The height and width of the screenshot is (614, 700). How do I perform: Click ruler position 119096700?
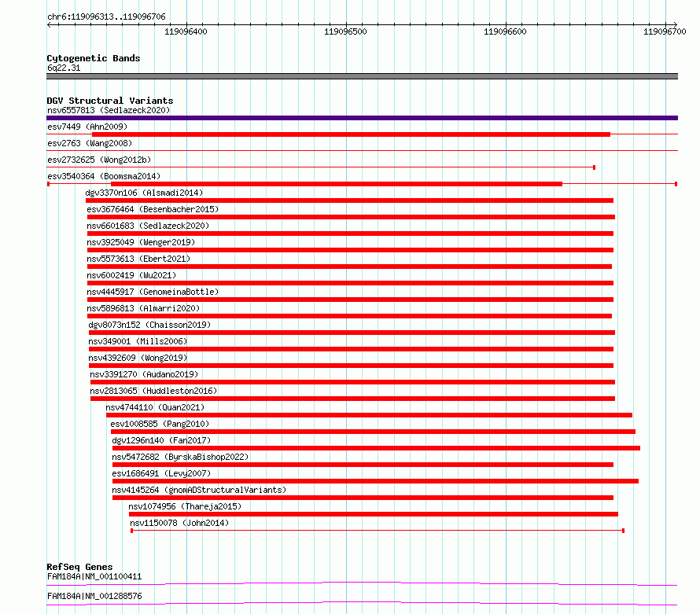(665, 31)
